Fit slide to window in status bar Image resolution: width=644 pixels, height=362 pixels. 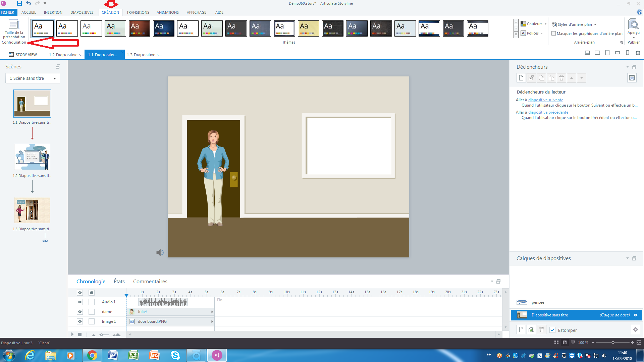pyautogui.click(x=639, y=343)
